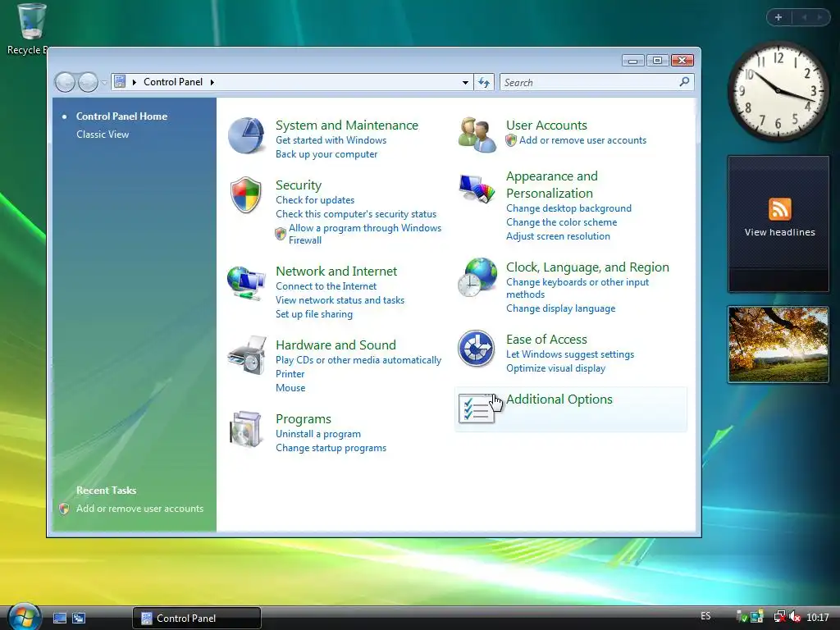Click the Switch between windows quick launch icon
The height and width of the screenshot is (630, 840).
(79, 618)
